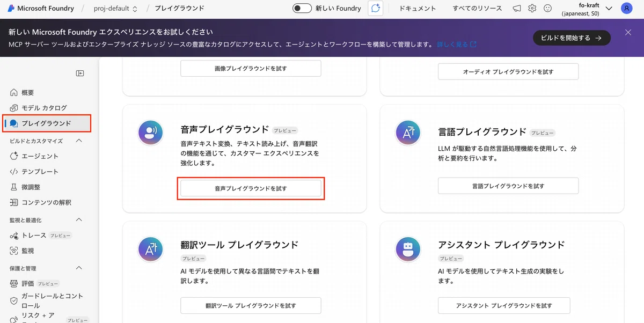Click the smiley feedback icon
The image size is (644, 323).
tap(547, 9)
